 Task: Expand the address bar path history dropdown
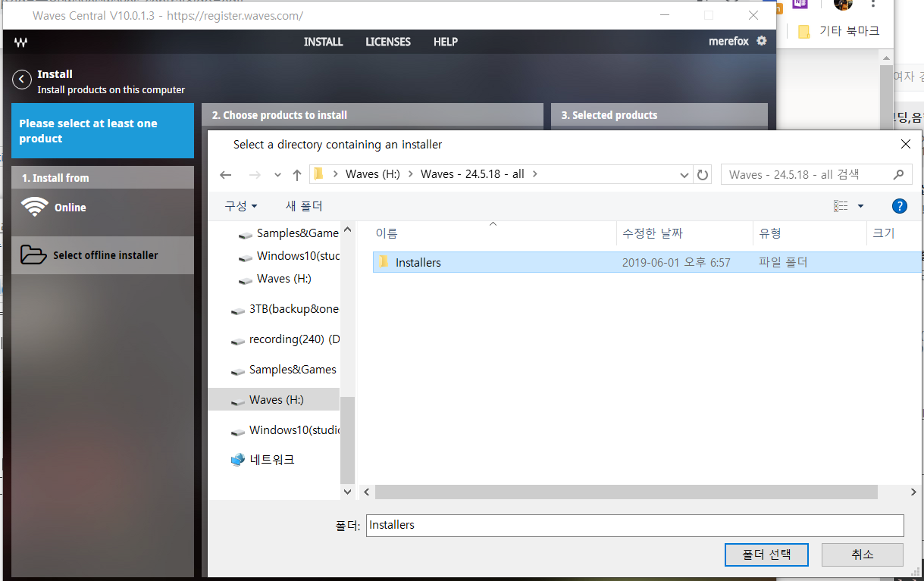tap(684, 175)
